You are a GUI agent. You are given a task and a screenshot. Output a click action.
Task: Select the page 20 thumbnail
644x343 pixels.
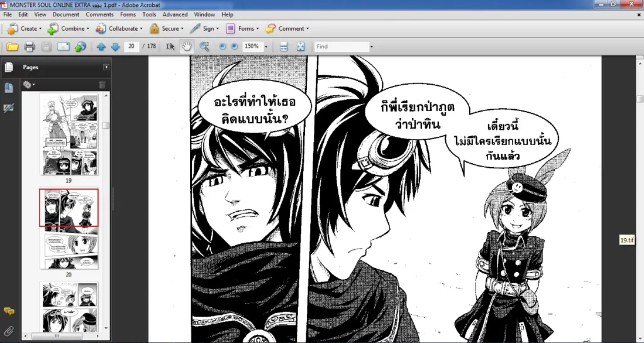click(69, 229)
